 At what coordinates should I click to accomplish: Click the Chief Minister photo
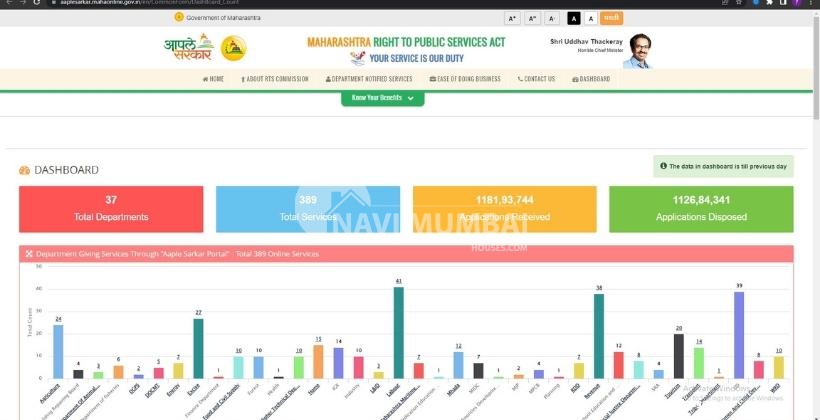coord(637,50)
